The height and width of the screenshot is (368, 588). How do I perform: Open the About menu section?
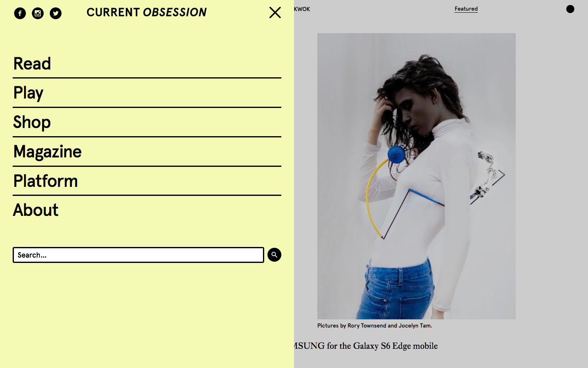coord(36,210)
